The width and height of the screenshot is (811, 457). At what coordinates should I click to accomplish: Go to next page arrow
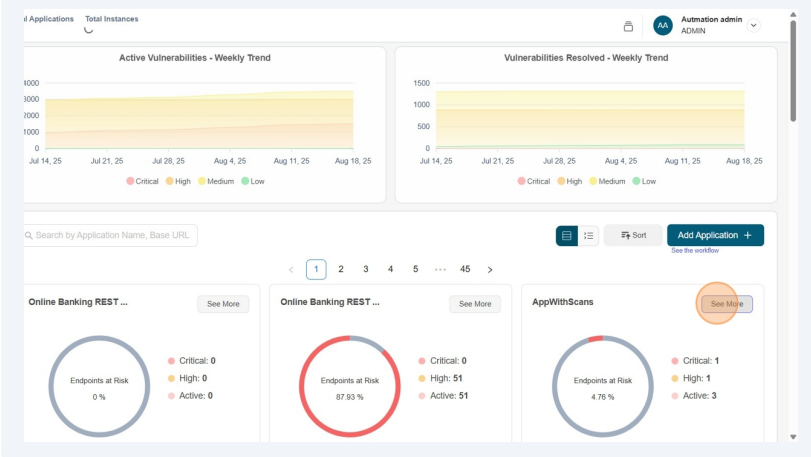(x=490, y=270)
